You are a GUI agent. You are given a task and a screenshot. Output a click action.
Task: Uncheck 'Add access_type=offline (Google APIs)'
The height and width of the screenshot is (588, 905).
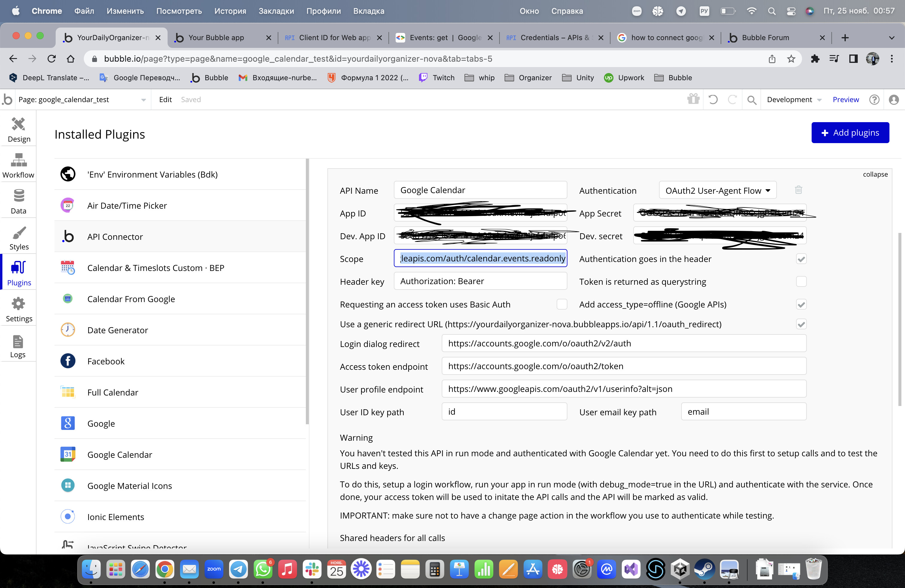801,304
